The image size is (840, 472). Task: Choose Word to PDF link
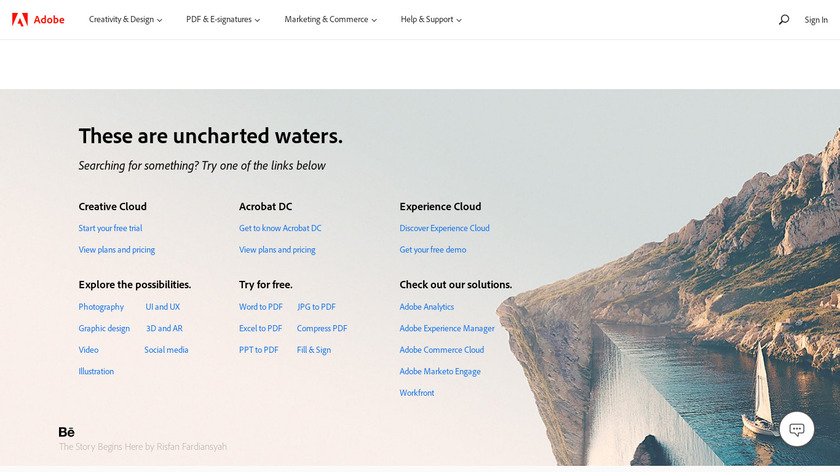pyautogui.click(x=261, y=307)
